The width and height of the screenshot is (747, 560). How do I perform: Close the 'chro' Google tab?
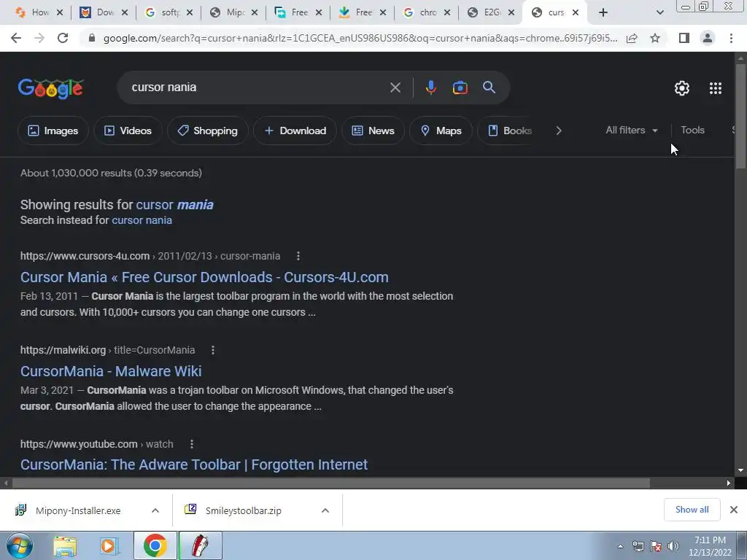pyautogui.click(x=447, y=12)
